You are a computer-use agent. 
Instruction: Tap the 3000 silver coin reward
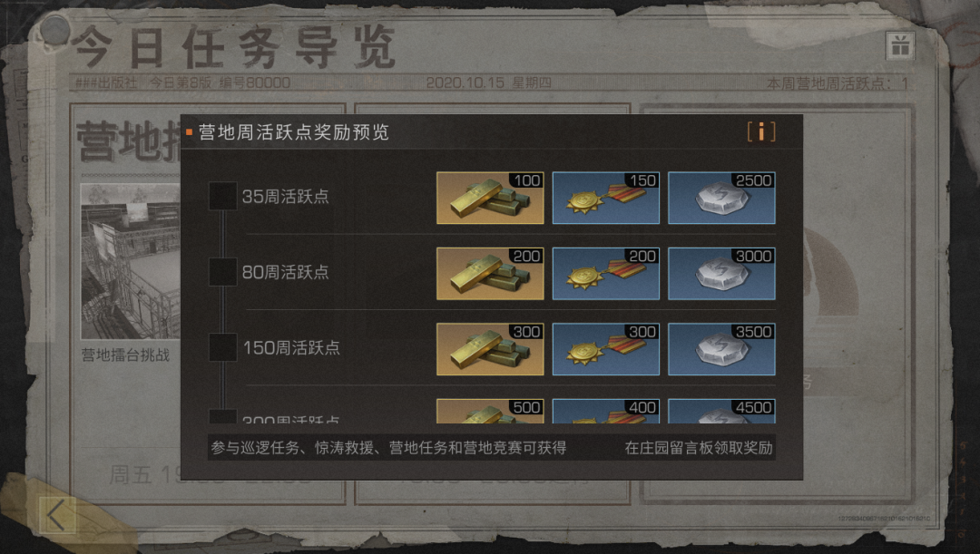(x=722, y=274)
